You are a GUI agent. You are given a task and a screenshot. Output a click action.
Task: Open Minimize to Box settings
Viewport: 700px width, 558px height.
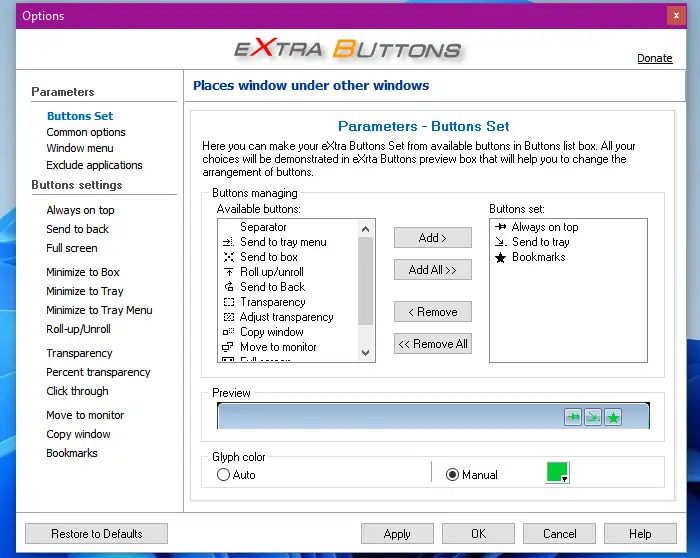tap(83, 272)
